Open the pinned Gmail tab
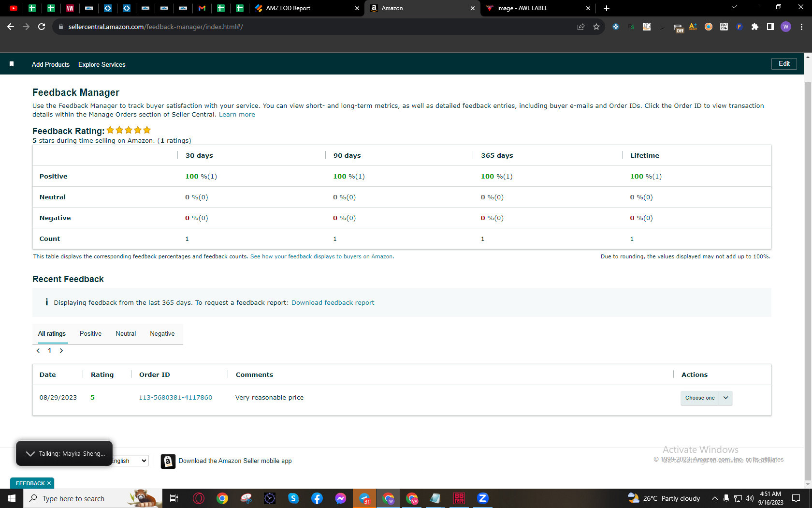Viewport: 812px width, 508px height. 202,8
